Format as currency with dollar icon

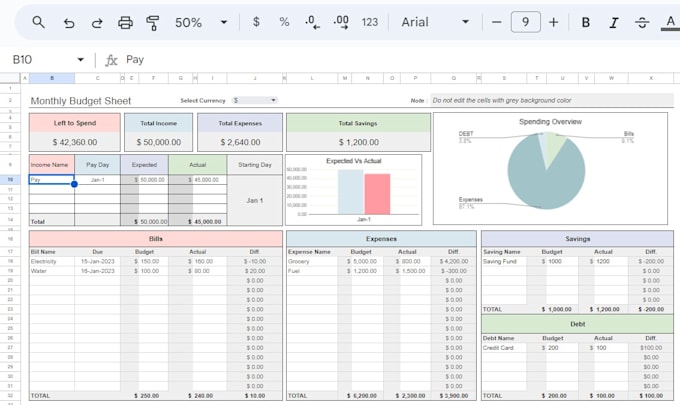click(256, 22)
